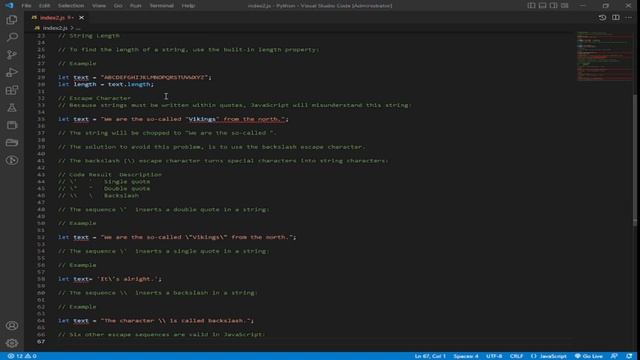Click the "Six other escape sequences" comment
Image resolution: width=640 pixels, height=360 pixels.
pos(161,334)
